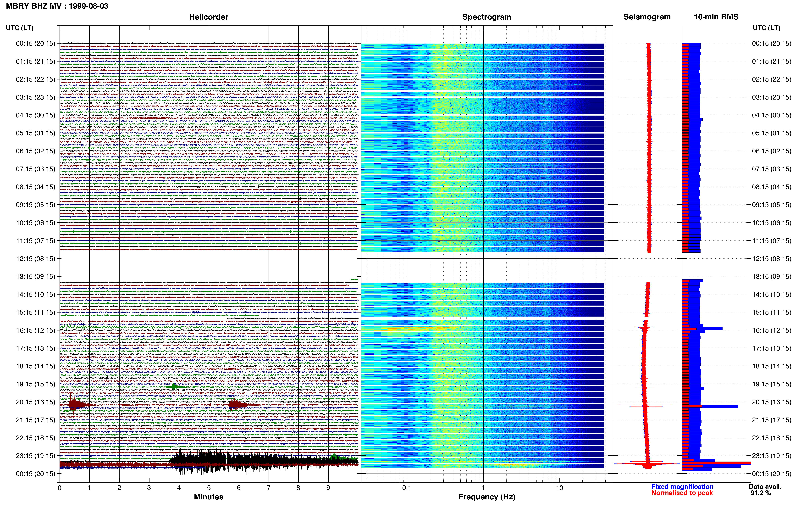Click the frequency tick label '0.1'
This screenshot has height=508, width=812.
407,488
